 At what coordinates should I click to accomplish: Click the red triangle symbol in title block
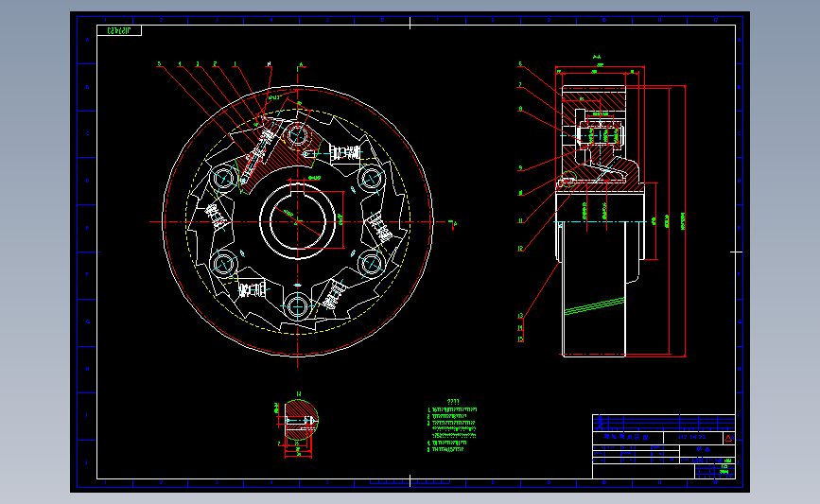(728, 438)
